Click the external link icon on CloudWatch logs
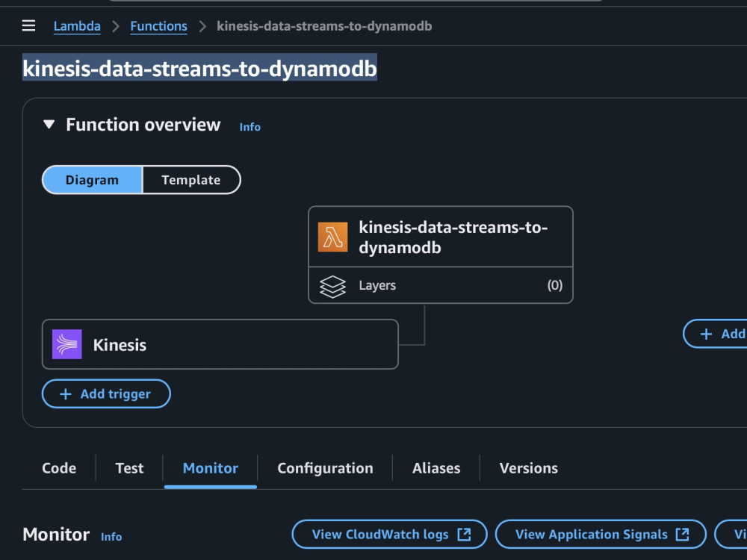Viewport: 747px width, 560px height. [464, 535]
